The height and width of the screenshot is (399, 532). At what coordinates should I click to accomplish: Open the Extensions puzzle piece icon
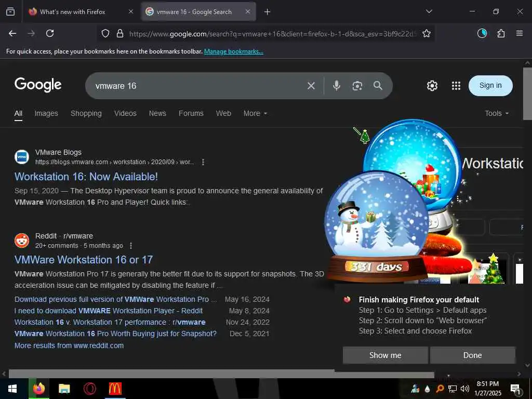point(501,33)
